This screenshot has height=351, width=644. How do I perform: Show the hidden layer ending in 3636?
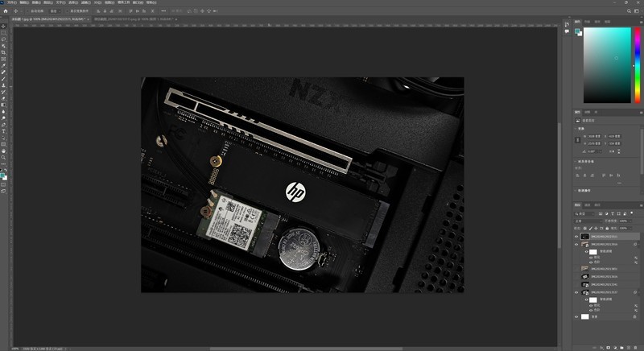tap(576, 276)
